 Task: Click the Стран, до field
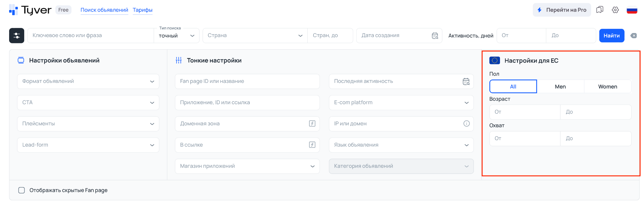coord(330,35)
